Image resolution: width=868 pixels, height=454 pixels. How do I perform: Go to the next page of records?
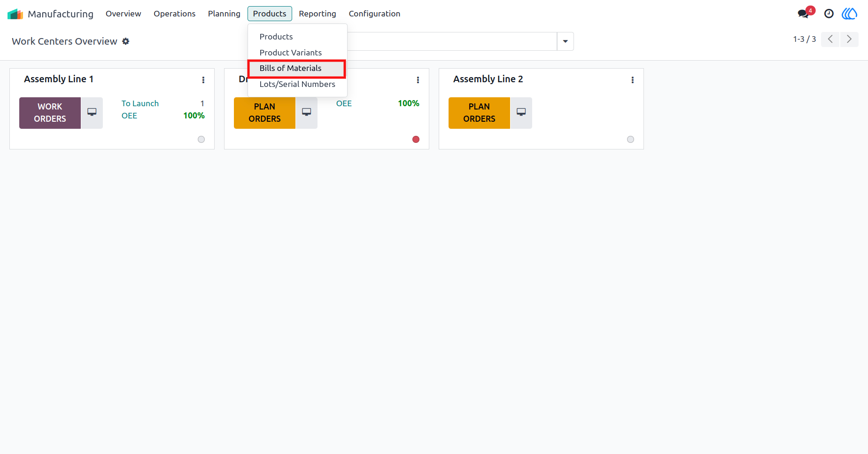(x=849, y=39)
